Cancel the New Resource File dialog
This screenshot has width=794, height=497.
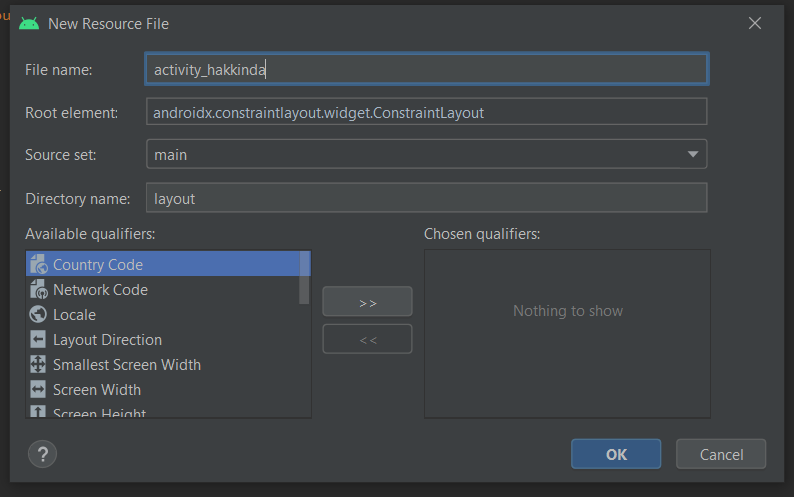click(x=721, y=454)
